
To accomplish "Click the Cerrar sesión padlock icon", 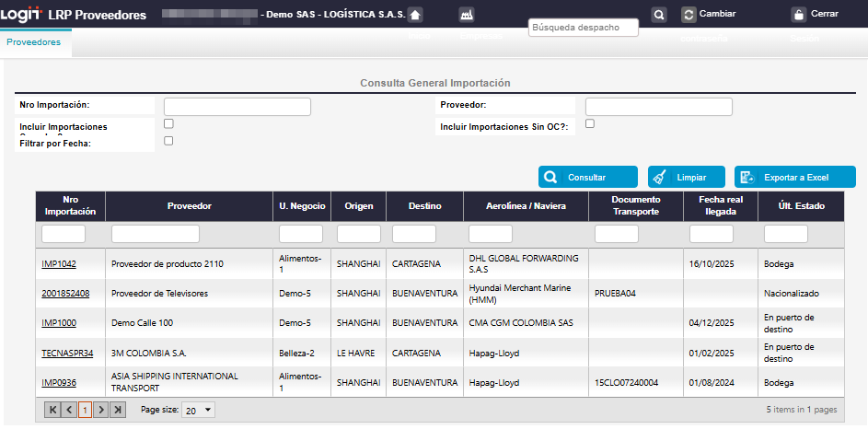I will point(799,15).
